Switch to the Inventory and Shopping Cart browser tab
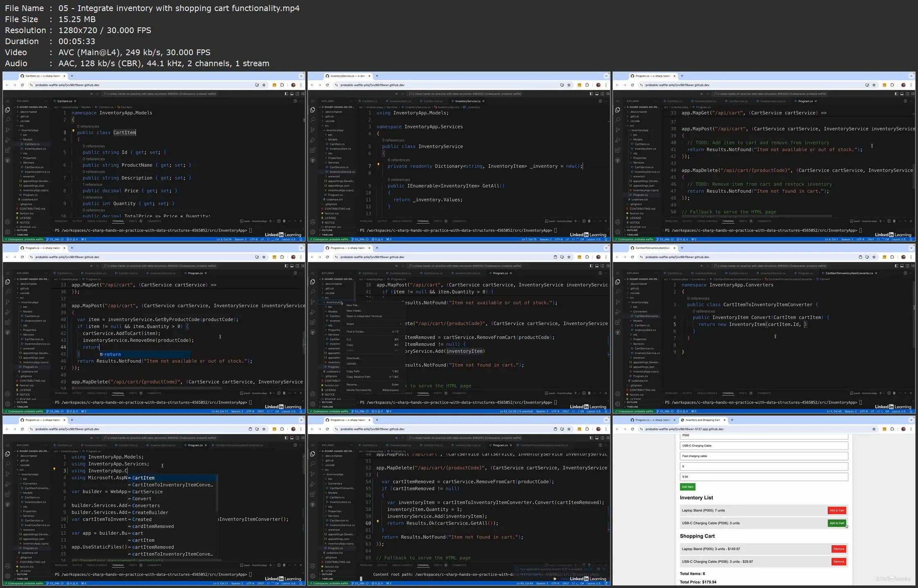 tap(702, 420)
